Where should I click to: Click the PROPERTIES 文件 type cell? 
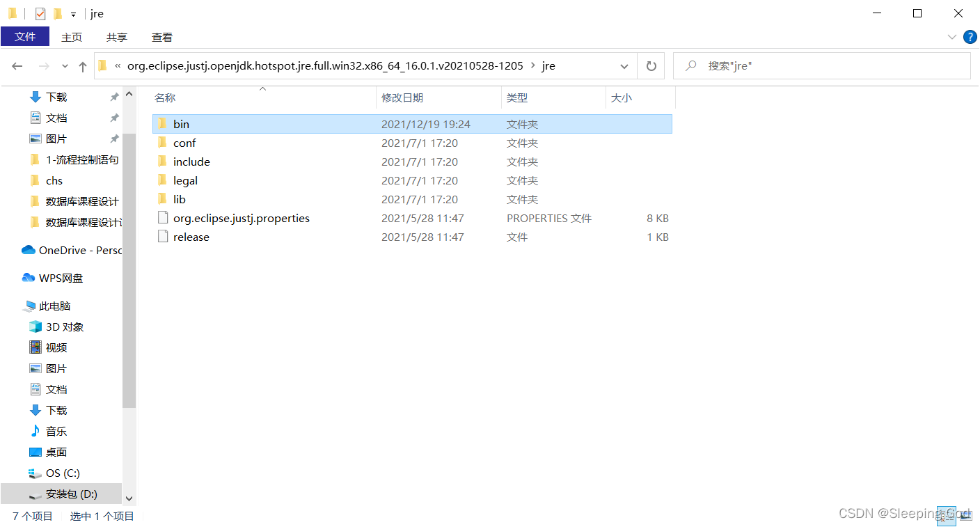549,218
